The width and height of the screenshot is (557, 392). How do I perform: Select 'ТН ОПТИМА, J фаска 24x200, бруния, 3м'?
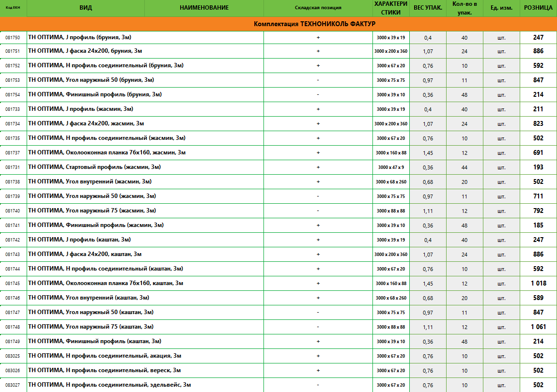point(85,51)
